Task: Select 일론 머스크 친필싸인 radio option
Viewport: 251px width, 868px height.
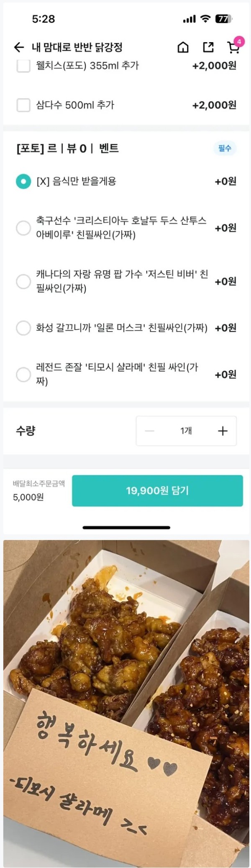Action: coord(23,328)
